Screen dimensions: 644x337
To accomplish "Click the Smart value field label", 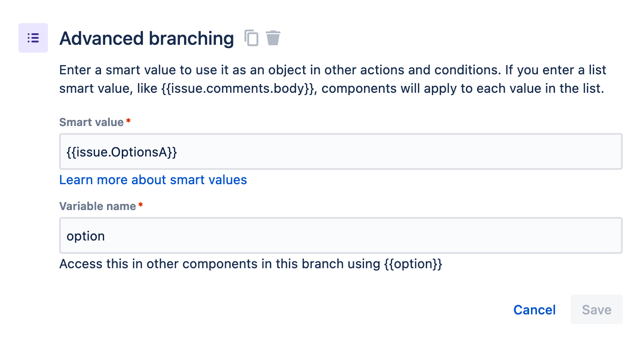I will 91,122.
